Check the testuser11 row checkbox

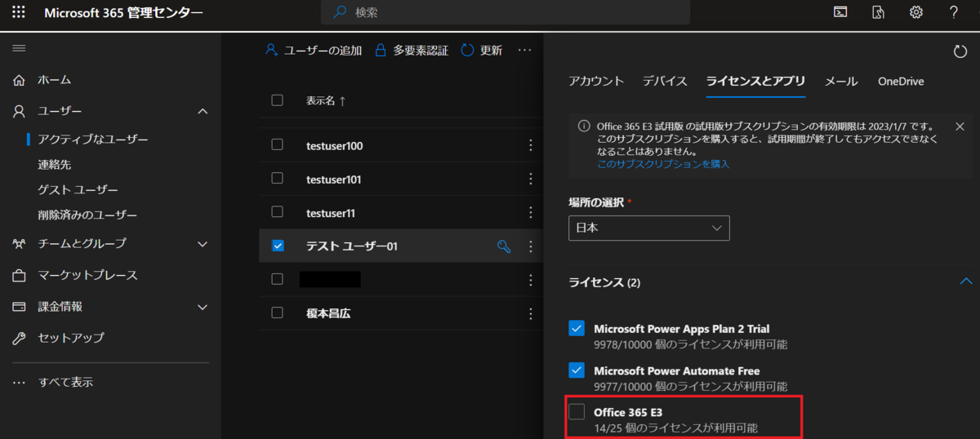tap(277, 212)
